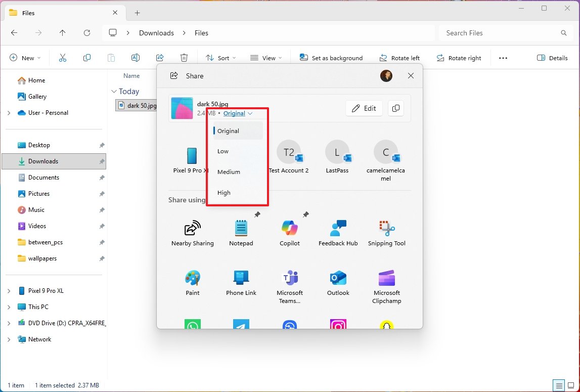Viewport: 580px width, 392px height.
Task: Expand Pixel 9 Pro XL tree node
Action: [x=9, y=291]
